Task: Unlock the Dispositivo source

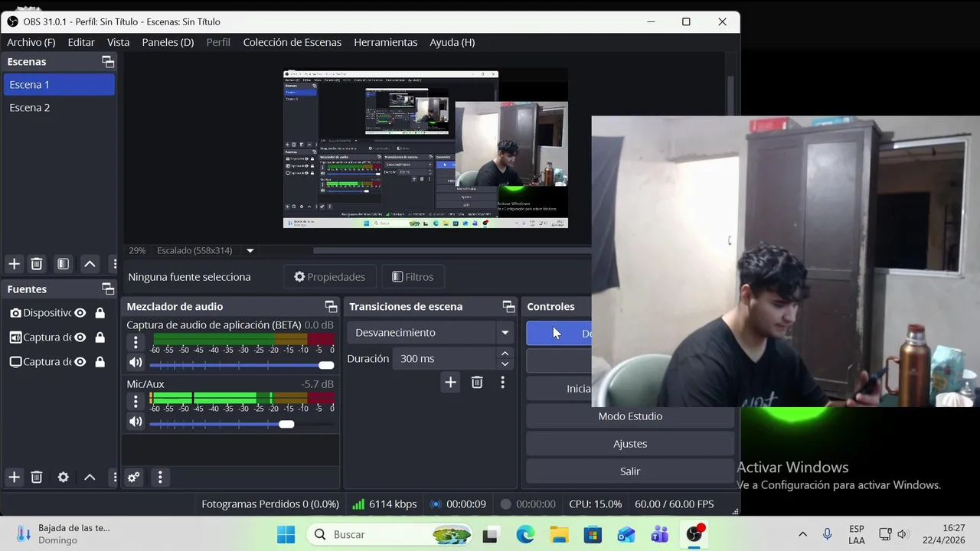Action: tap(100, 313)
